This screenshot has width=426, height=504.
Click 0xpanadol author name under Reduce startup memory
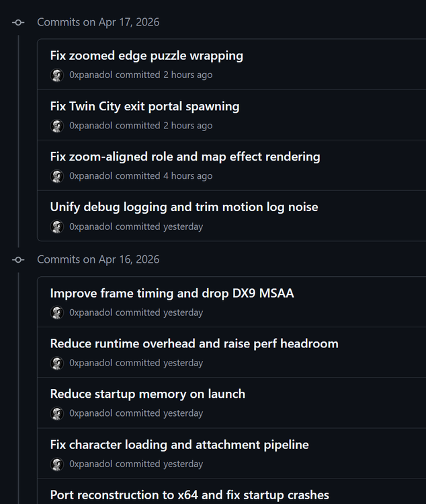click(91, 413)
